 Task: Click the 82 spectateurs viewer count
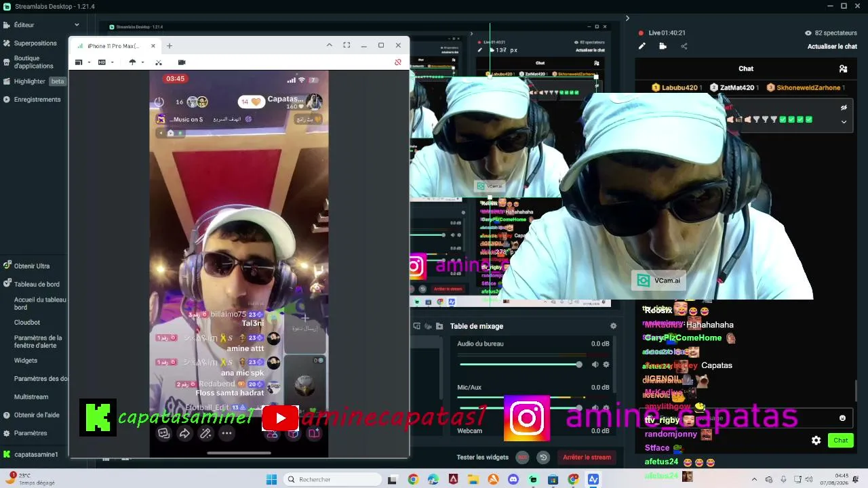point(831,33)
